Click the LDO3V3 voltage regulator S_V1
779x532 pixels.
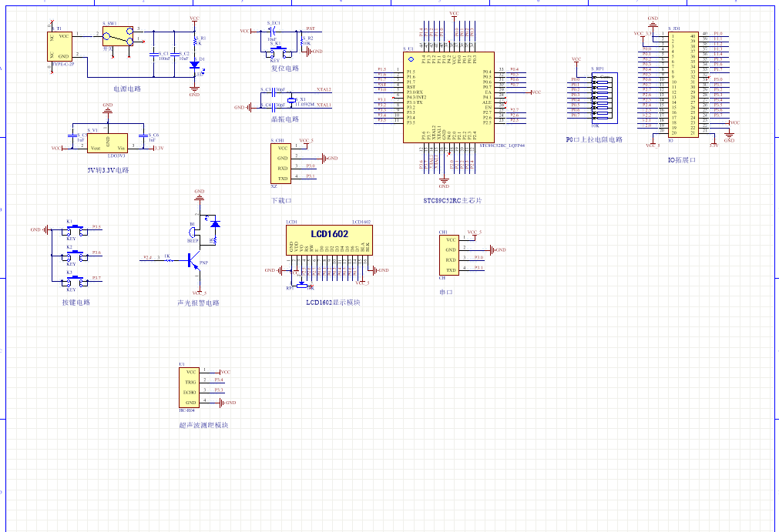click(108, 142)
